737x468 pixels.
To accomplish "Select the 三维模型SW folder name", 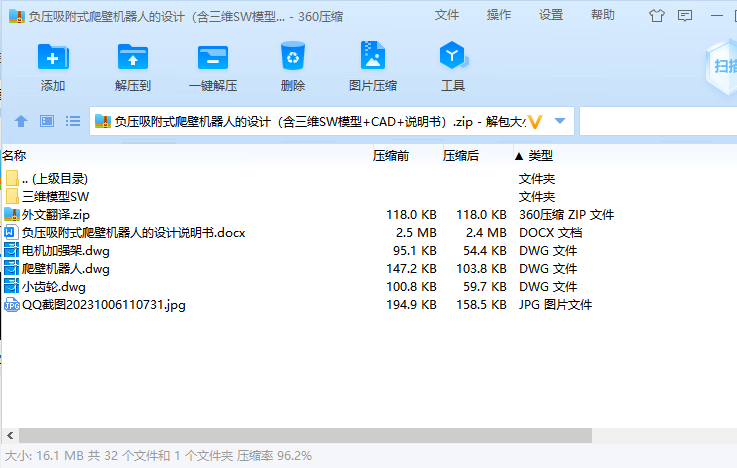I will 55,196.
